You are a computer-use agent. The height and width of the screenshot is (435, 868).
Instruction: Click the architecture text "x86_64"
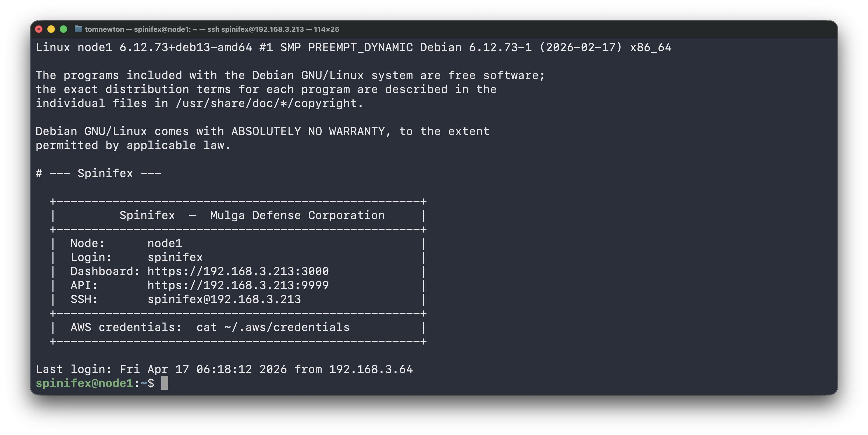[x=651, y=48]
